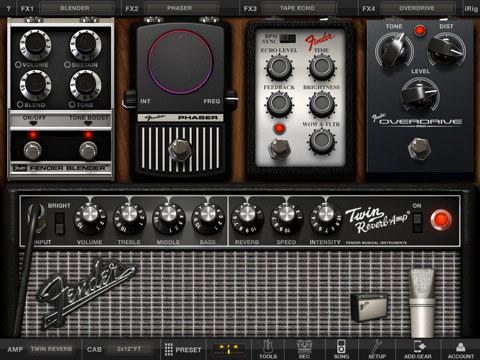Click the Blender Blend knob
This screenshot has height=360, width=480.
[35, 85]
